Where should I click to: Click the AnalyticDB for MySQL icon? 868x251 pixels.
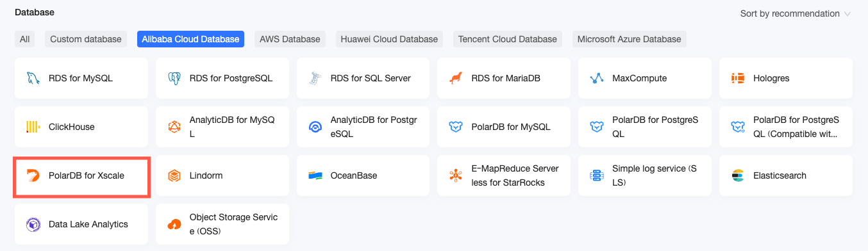174,127
